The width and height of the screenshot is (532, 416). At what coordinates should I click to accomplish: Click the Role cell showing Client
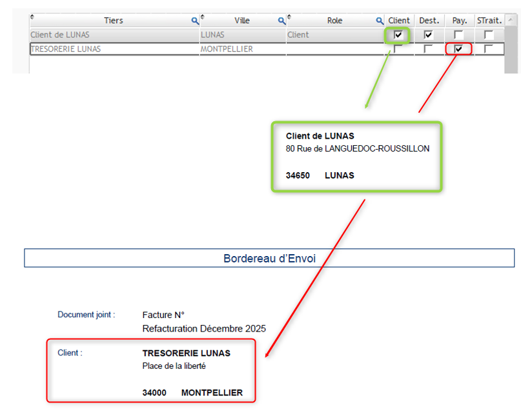pyautogui.click(x=298, y=35)
